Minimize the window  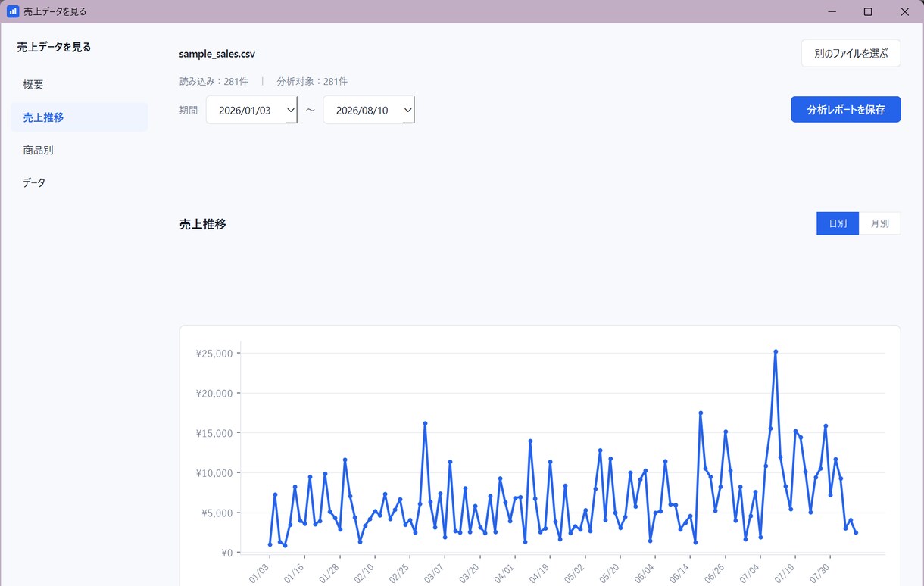pos(832,11)
